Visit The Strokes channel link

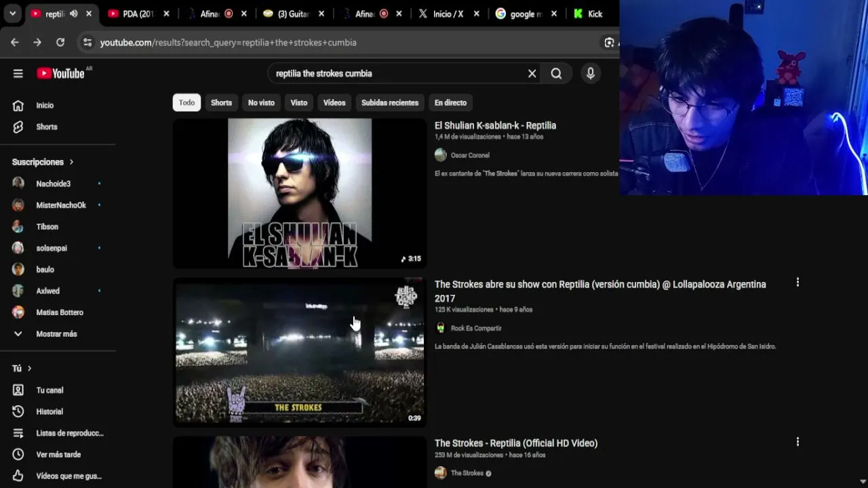click(467, 473)
